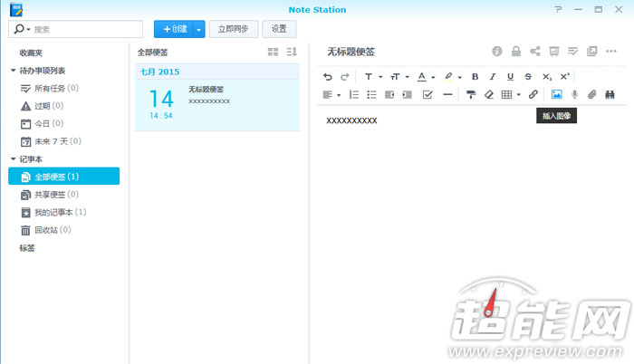Share the note
Image resolution: width=634 pixels, height=364 pixels.
535,52
